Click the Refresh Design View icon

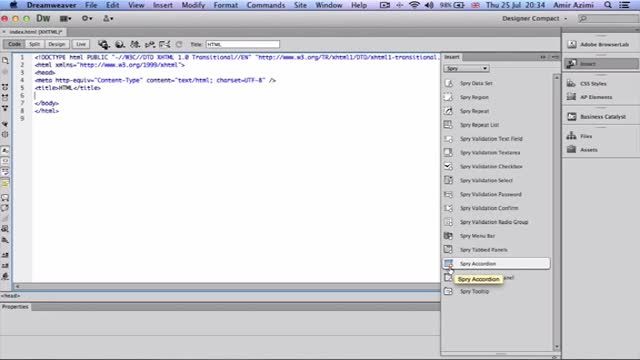click(179, 44)
